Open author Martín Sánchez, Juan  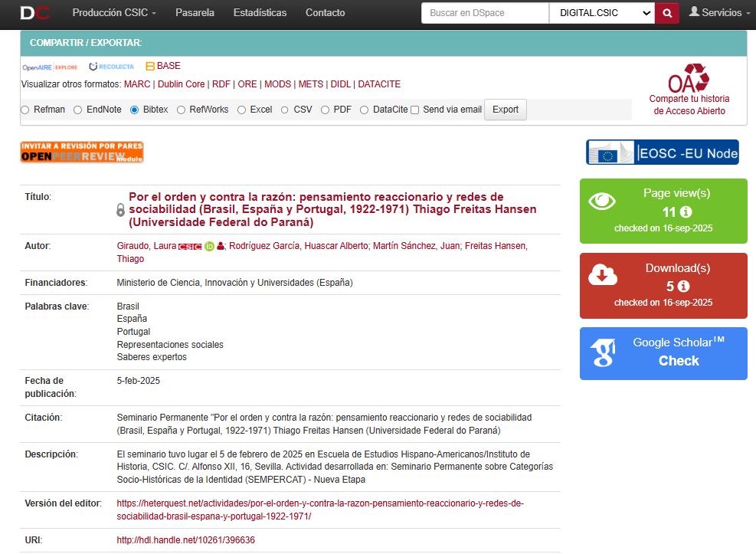(417, 246)
